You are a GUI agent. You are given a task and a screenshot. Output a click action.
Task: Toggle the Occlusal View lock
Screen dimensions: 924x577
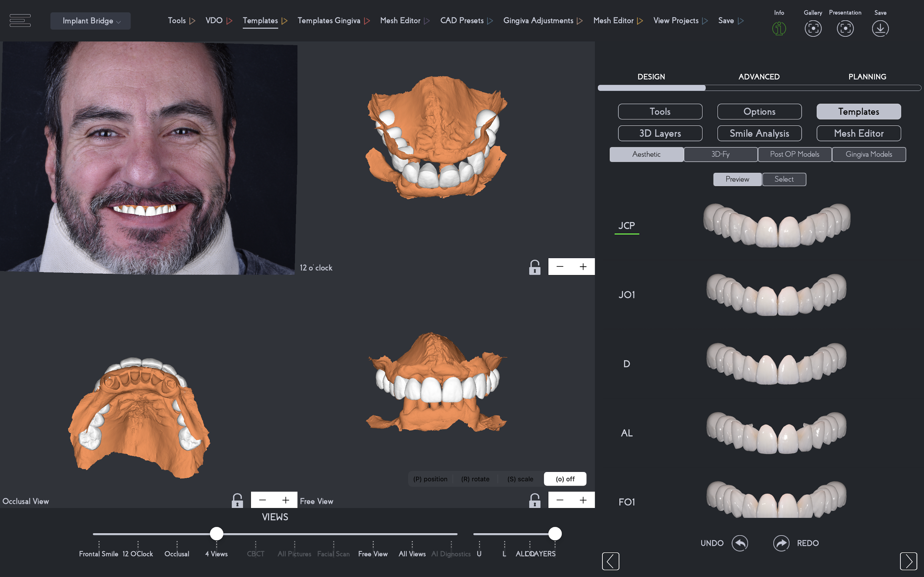pos(237,500)
